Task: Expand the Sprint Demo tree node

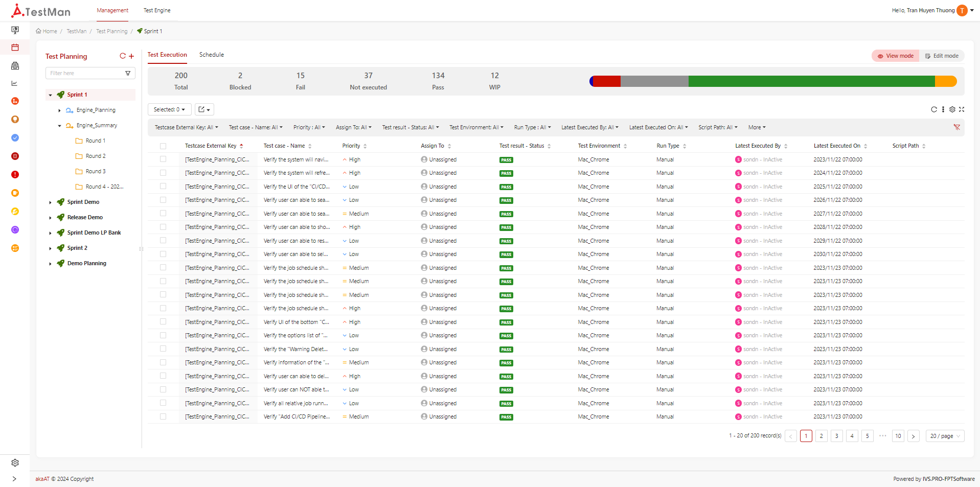Action: click(x=50, y=202)
